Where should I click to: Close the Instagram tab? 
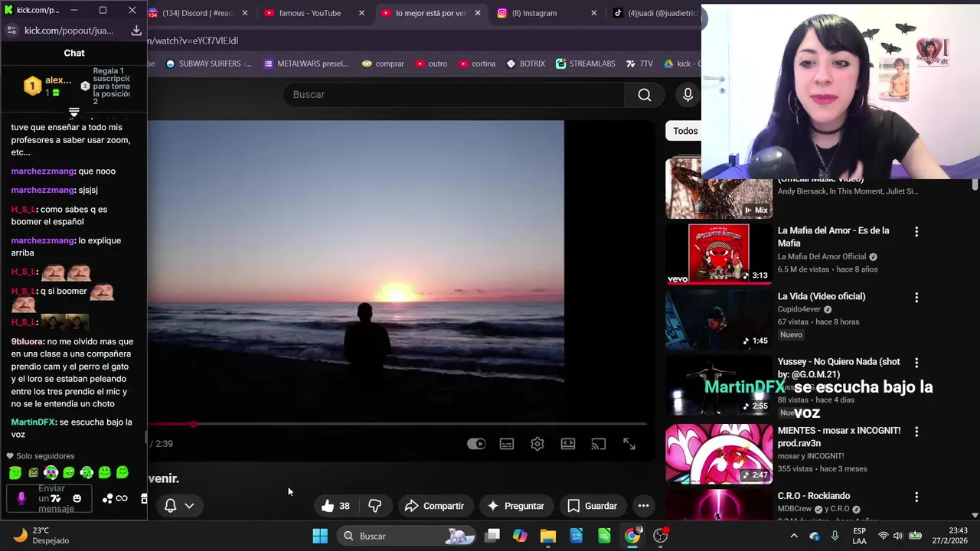tap(593, 13)
